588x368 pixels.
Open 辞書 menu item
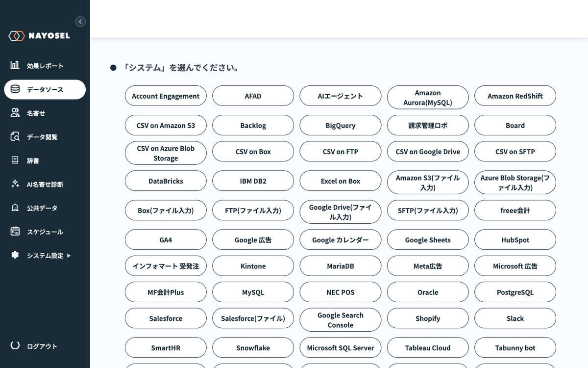click(45, 160)
